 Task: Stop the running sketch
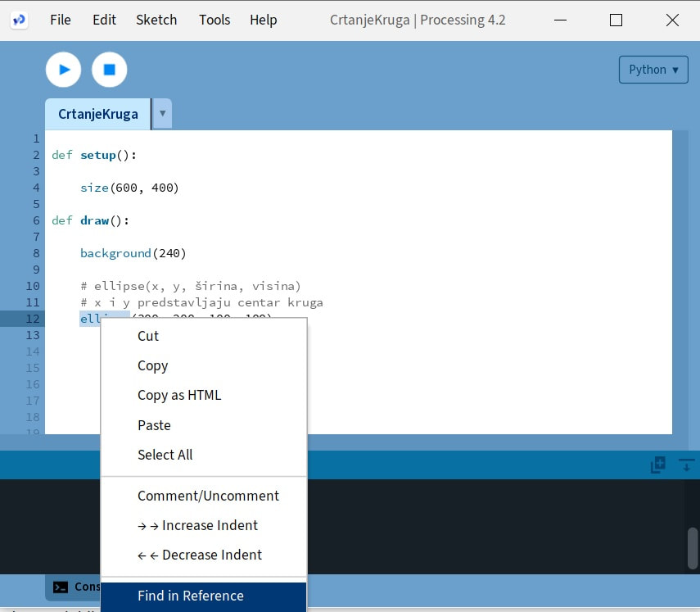(x=110, y=70)
